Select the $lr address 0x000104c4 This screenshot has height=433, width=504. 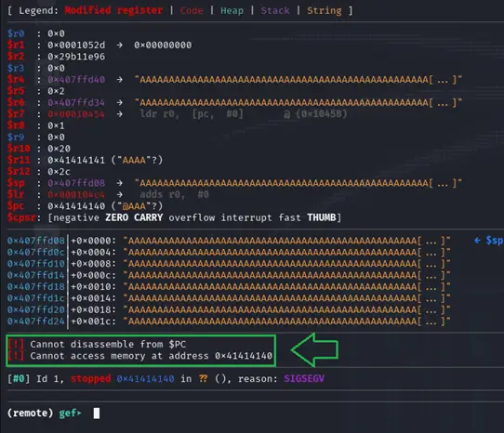pos(76,194)
